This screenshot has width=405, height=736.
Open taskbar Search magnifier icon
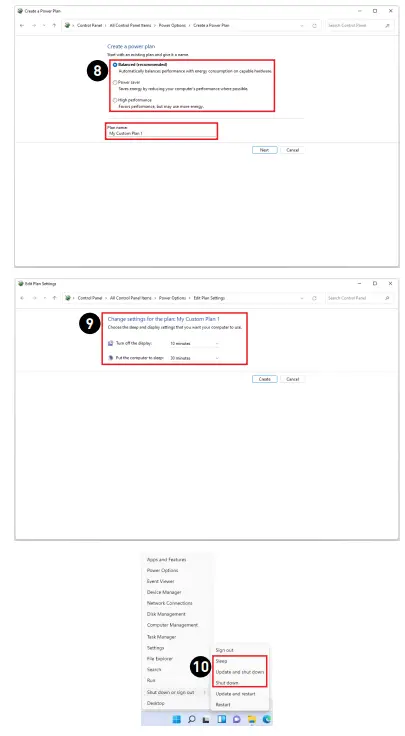click(191, 719)
